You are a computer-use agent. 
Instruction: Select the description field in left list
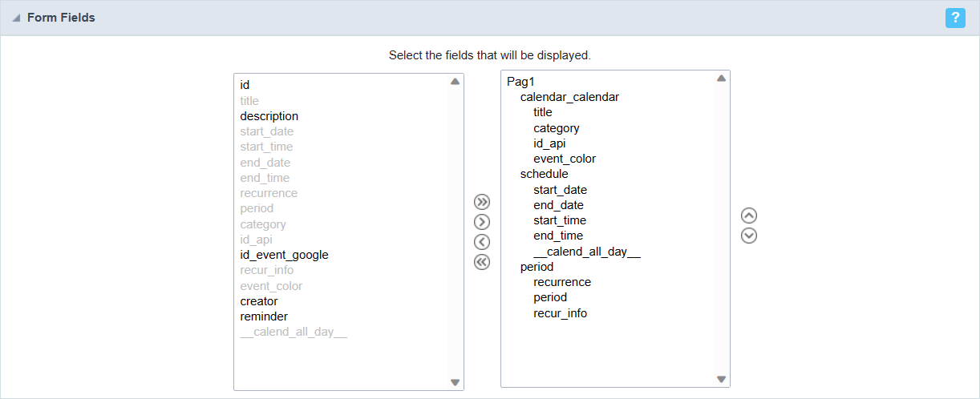click(x=269, y=116)
